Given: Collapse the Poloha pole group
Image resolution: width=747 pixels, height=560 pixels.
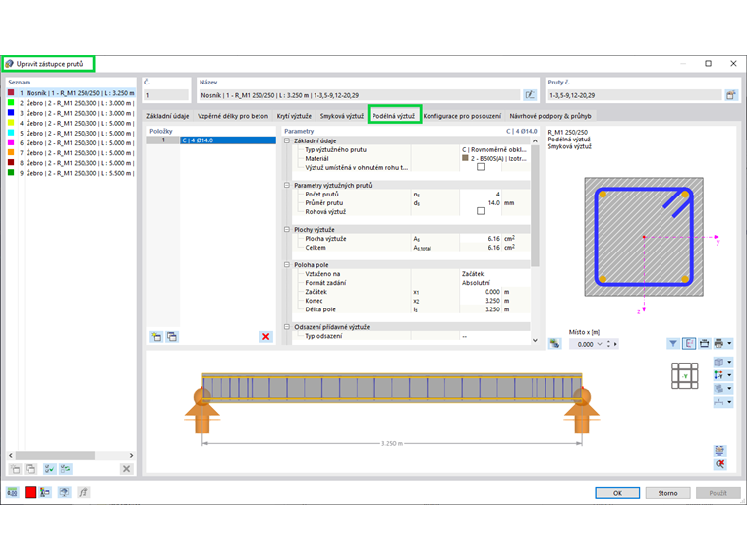Looking at the screenshot, I should click(287, 265).
